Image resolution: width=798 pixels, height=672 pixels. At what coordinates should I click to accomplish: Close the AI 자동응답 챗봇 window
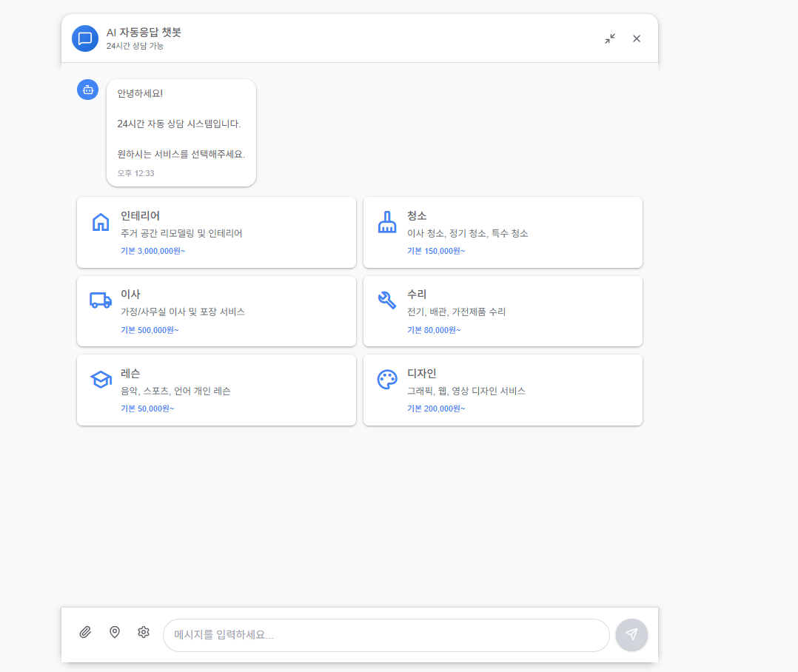pos(637,38)
